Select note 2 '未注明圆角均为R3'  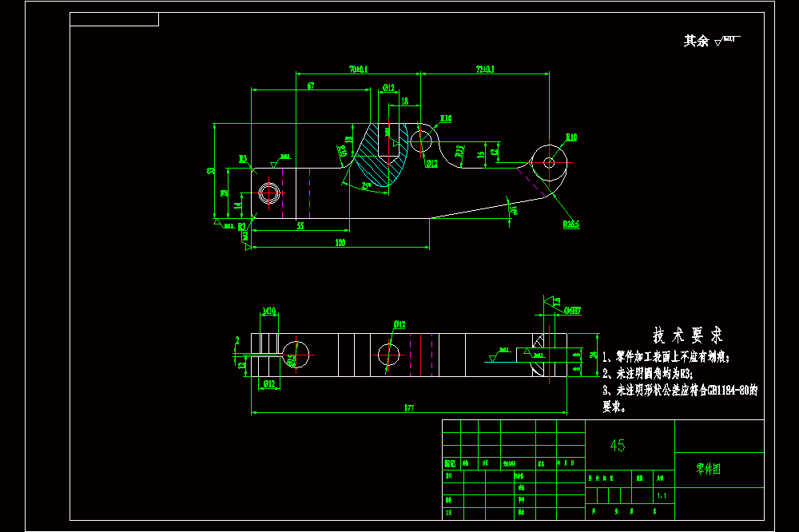pyautogui.click(x=648, y=374)
